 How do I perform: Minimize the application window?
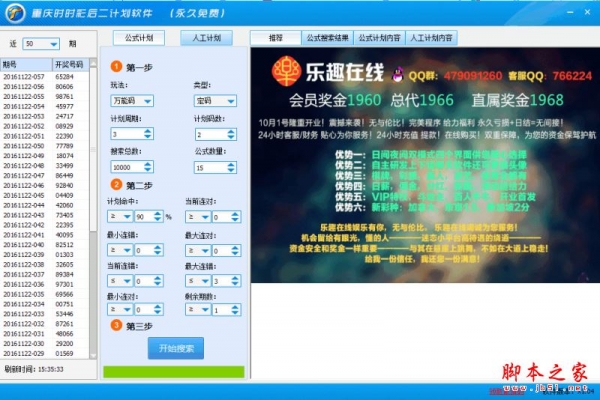click(x=570, y=12)
